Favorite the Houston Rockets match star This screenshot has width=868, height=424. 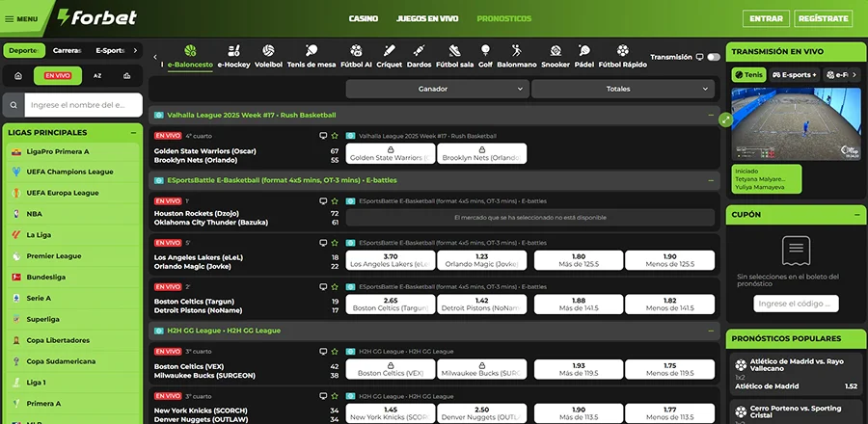coord(335,201)
